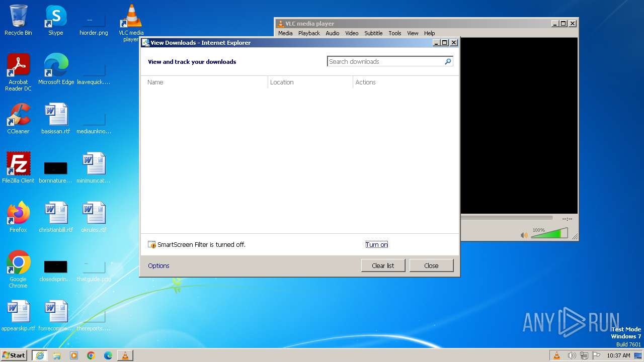Open the VLC Help menu
The width and height of the screenshot is (644, 362).
(429, 33)
